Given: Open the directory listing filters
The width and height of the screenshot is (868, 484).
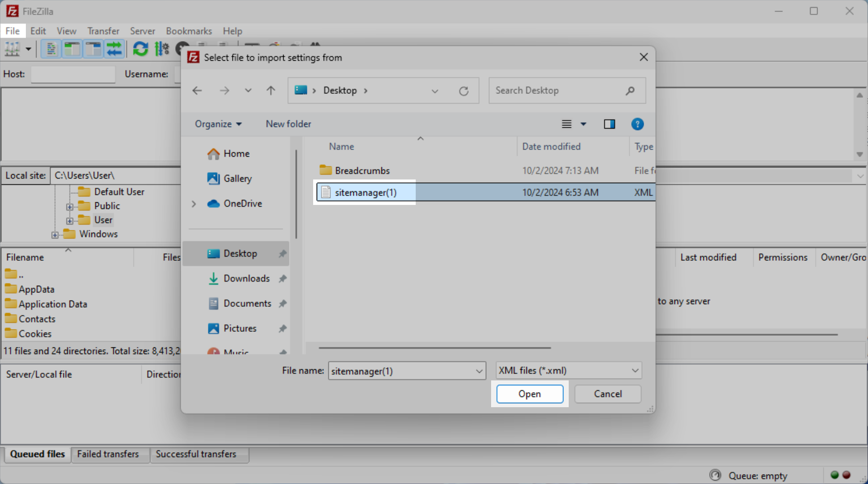Looking at the screenshot, I should [x=161, y=49].
